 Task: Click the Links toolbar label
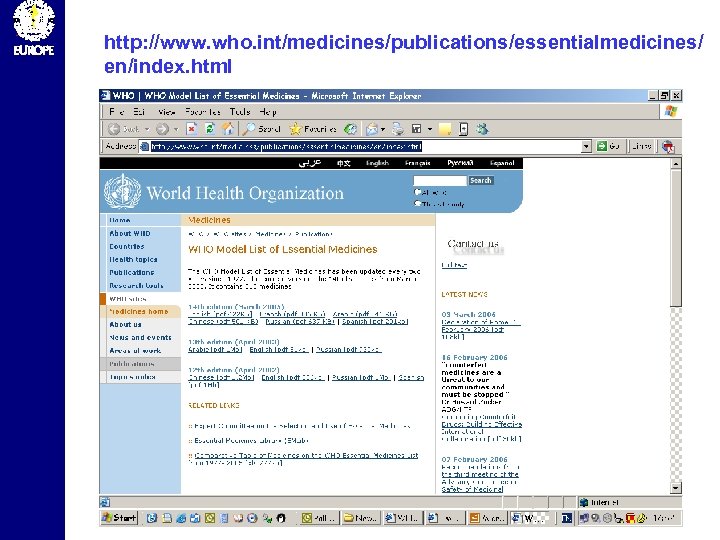[x=641, y=146]
